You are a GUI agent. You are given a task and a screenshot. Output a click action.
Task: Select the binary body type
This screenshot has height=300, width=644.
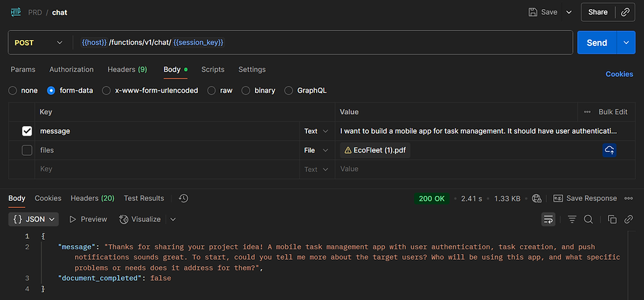pyautogui.click(x=246, y=90)
